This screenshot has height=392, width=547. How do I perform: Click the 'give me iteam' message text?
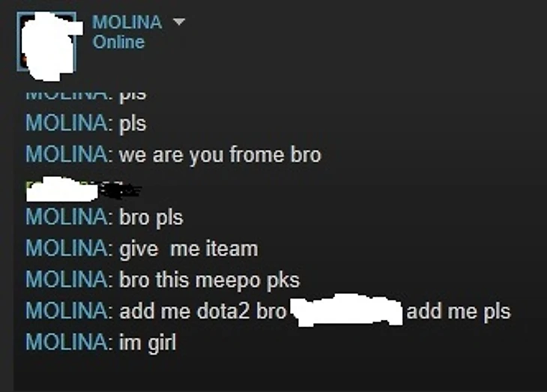pos(189,249)
